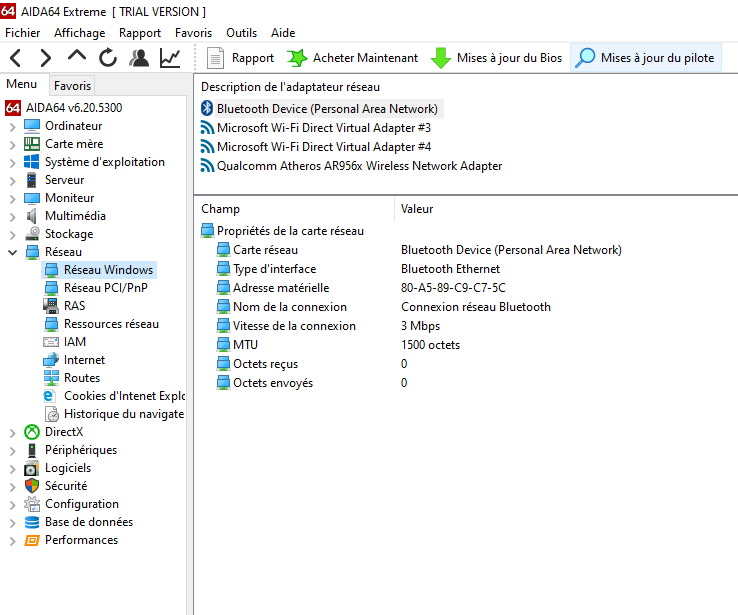The image size is (738, 615).
Task: Switch to the Menu tab
Action: [22, 84]
